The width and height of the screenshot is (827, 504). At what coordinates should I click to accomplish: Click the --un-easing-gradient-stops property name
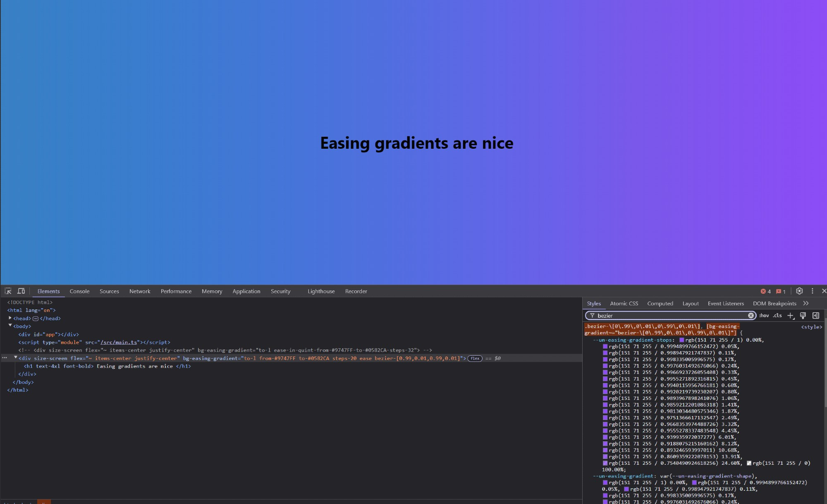click(x=632, y=340)
